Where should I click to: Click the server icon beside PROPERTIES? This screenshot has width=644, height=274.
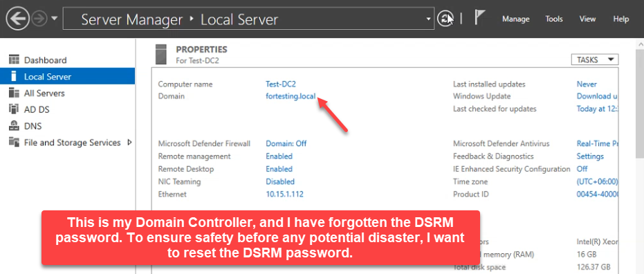(161, 54)
